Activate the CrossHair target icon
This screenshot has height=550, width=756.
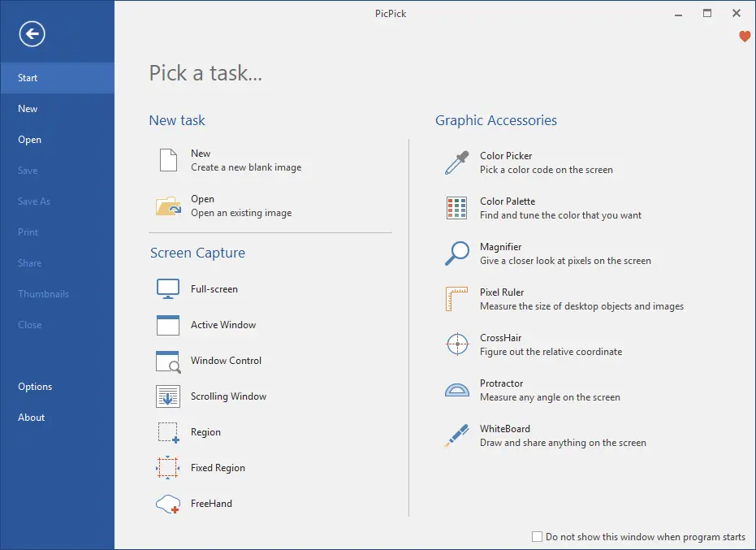[x=457, y=344]
